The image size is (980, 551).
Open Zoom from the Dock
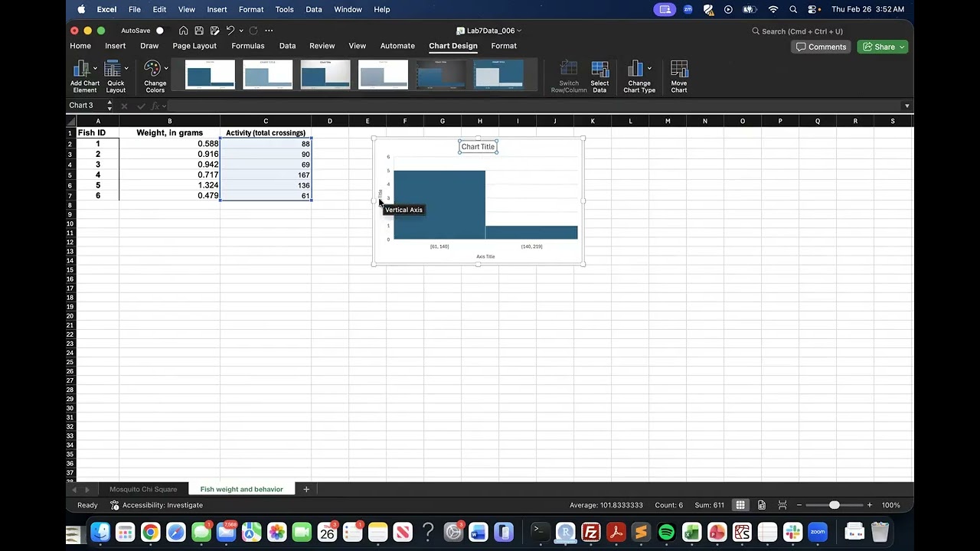point(818,532)
